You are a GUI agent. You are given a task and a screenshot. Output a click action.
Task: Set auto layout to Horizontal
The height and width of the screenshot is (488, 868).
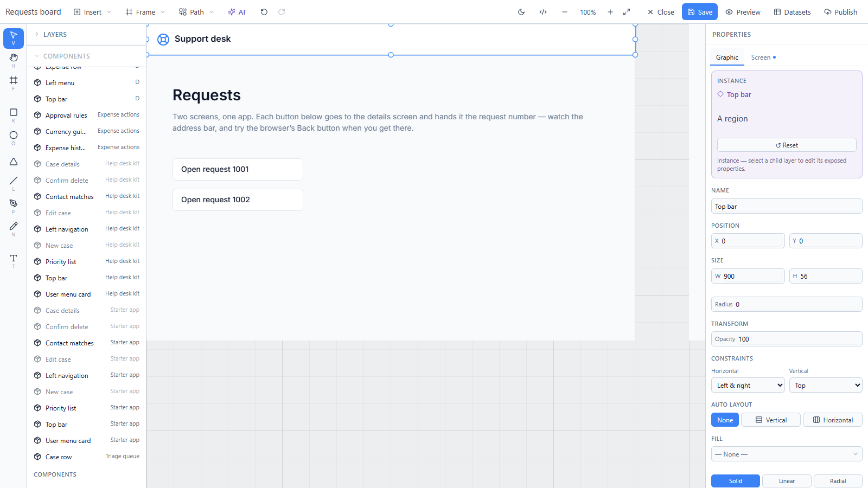coord(833,420)
